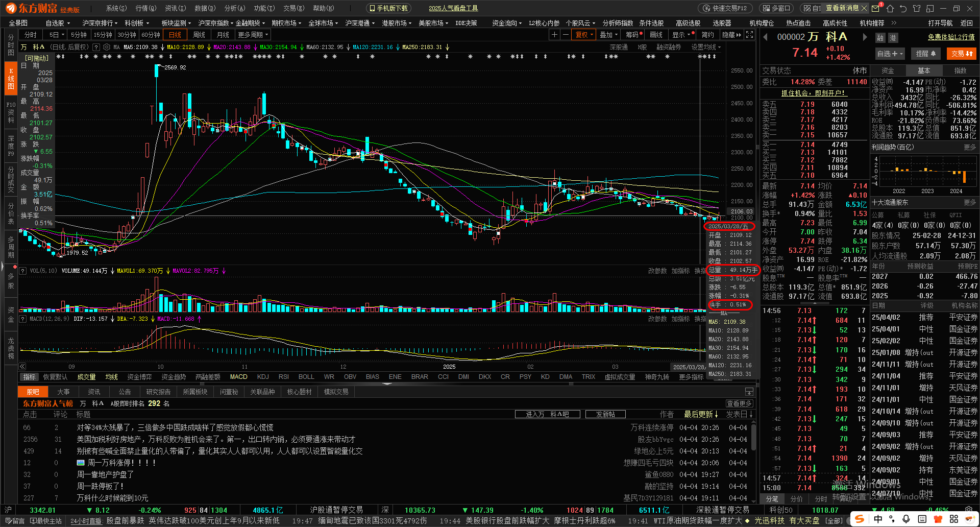
Task: Zoom out the chart with minus icon
Action: click(566, 35)
